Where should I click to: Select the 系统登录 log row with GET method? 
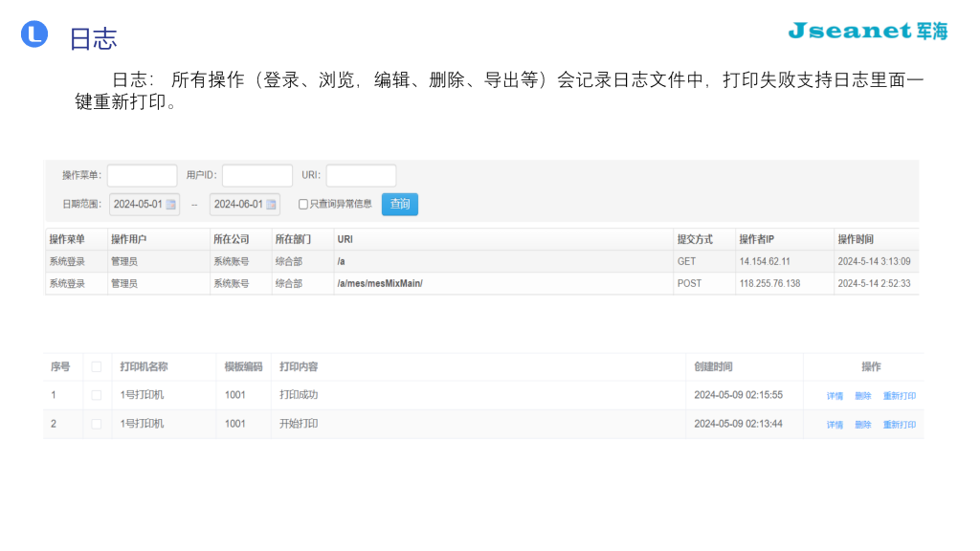[x=383, y=261]
